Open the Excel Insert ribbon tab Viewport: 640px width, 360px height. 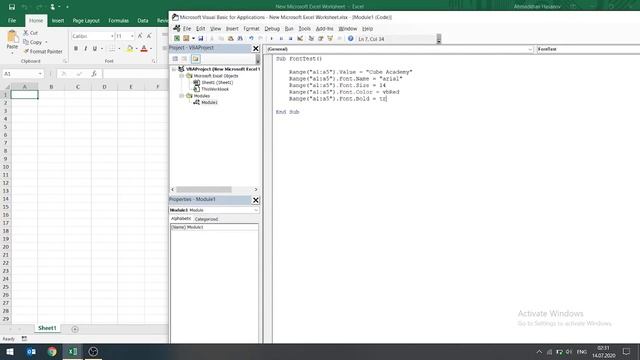(58, 20)
